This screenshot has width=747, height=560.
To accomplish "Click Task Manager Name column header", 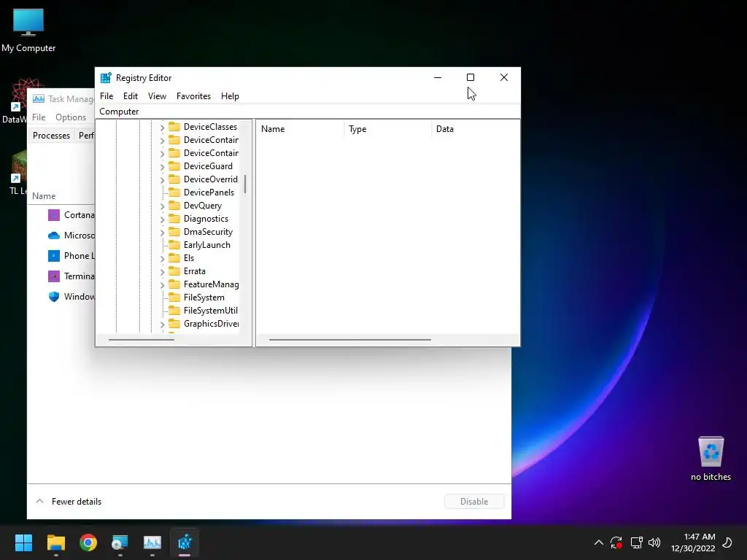I will tap(44, 195).
